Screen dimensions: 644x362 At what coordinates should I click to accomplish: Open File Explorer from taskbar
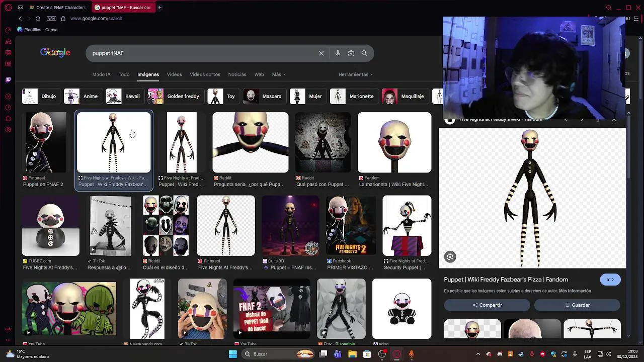tap(352, 354)
